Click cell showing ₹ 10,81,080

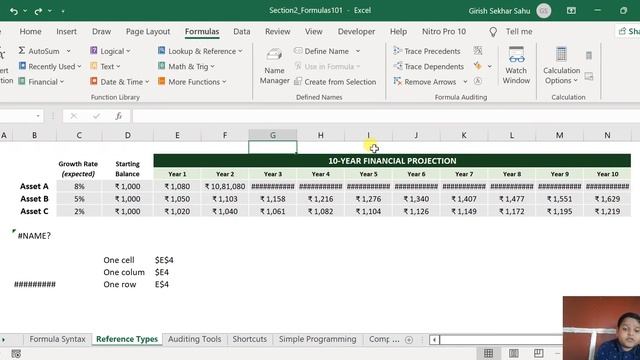pos(225,186)
